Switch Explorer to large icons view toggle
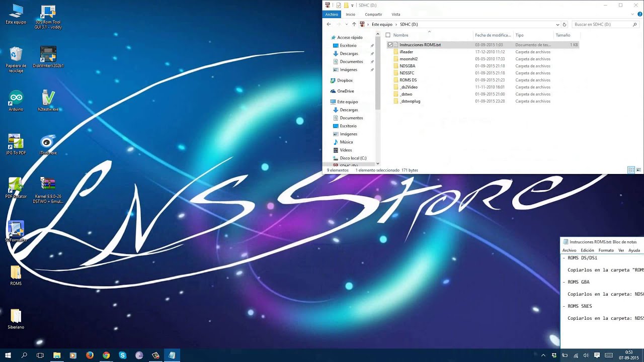Viewport: 644px width, 362px height. click(638, 170)
